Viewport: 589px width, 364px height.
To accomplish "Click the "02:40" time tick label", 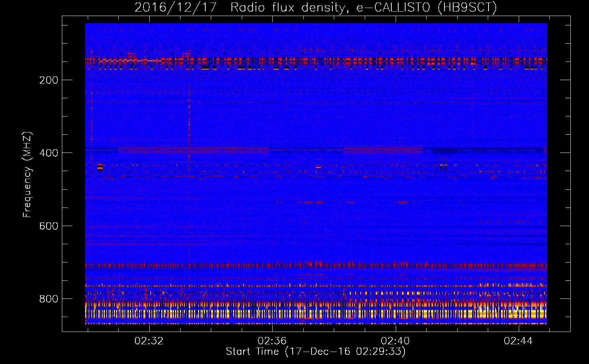I will (395, 341).
